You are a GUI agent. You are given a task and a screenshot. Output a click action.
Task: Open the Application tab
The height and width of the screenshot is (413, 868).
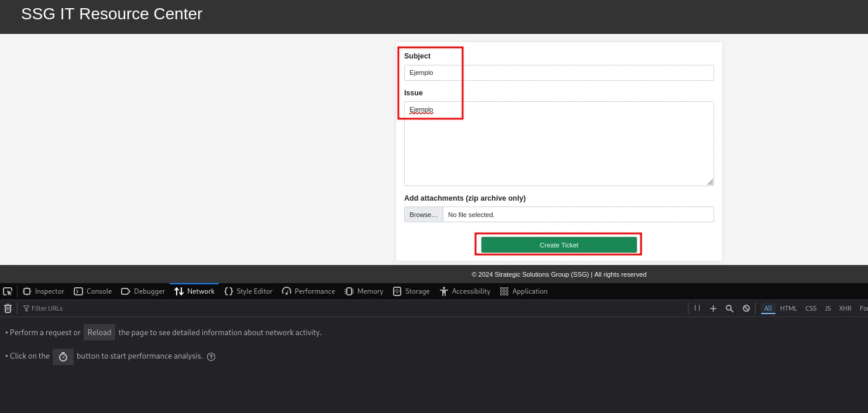click(523, 291)
